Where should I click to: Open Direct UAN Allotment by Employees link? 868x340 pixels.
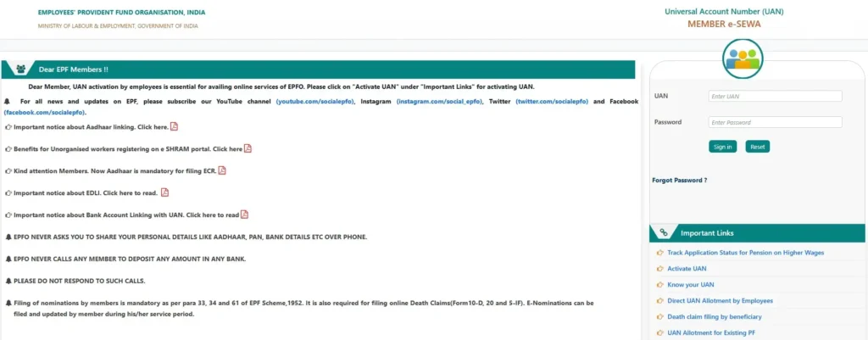click(x=719, y=301)
